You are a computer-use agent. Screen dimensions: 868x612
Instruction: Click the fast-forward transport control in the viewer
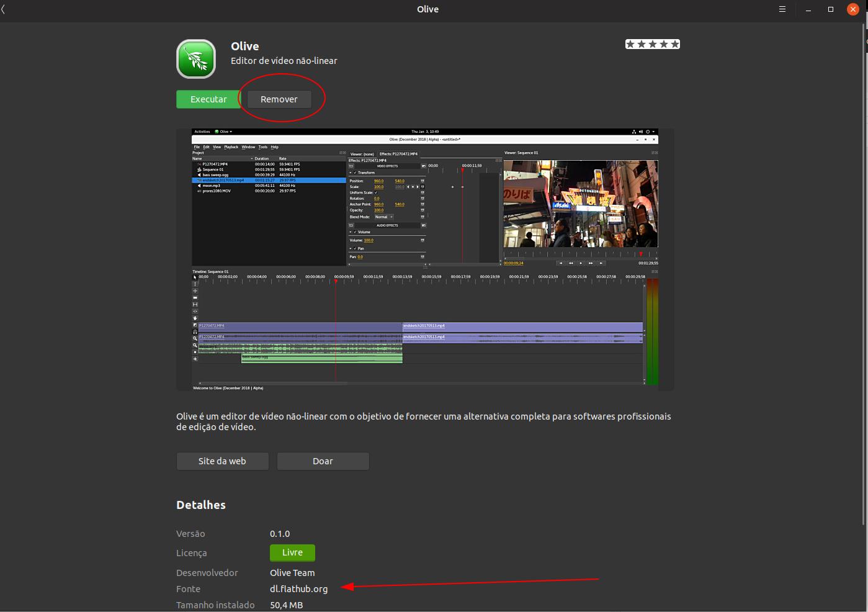591,263
